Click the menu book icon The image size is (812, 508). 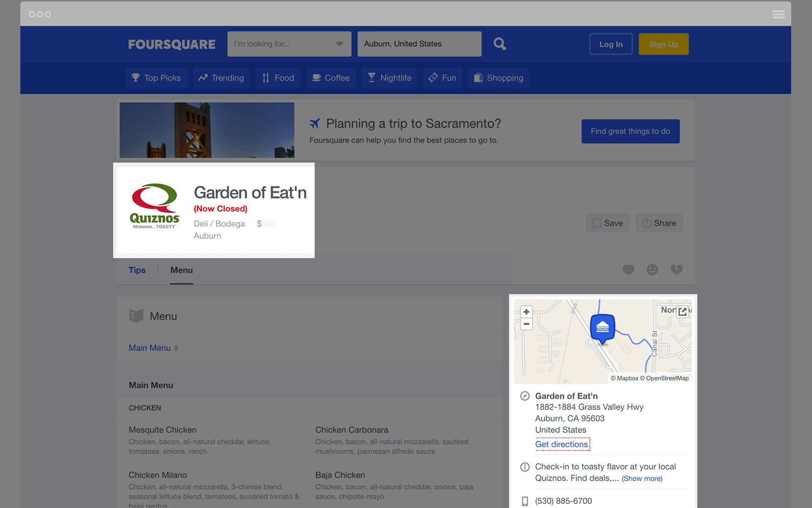(x=136, y=316)
